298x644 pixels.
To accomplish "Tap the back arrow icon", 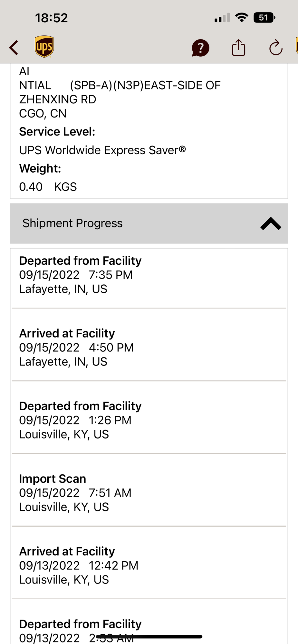I will [x=14, y=48].
